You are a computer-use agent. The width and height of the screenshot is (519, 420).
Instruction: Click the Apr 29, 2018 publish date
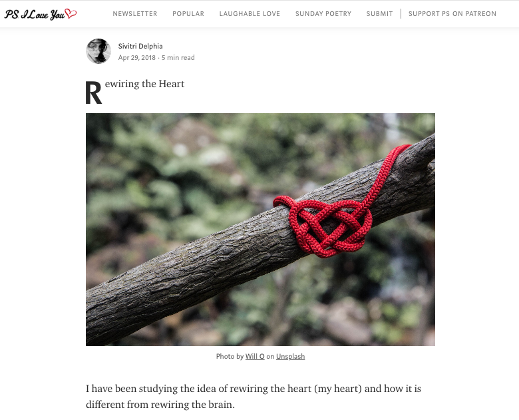136,58
